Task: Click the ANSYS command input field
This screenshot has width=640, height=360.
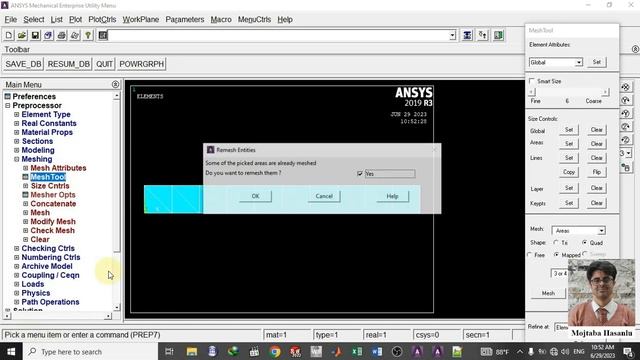Action: tap(278, 36)
